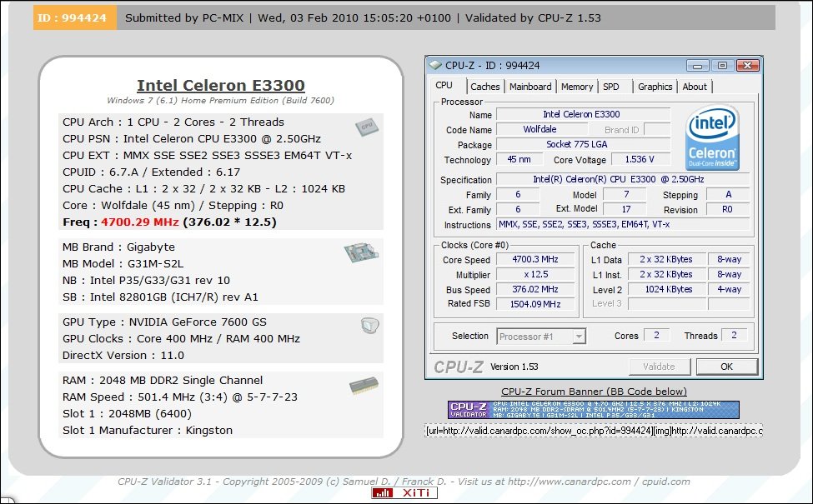Click the CPU-Z forum banner image

593,410
